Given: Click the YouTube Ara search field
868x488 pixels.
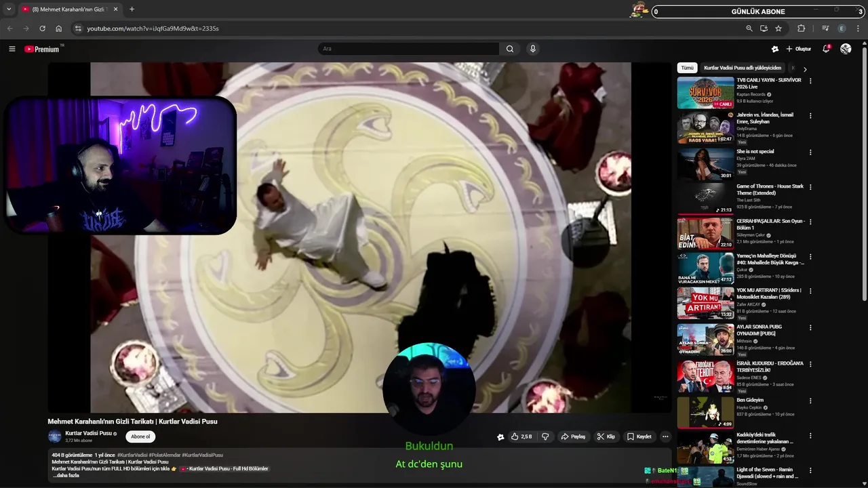Looking at the screenshot, I should point(409,49).
